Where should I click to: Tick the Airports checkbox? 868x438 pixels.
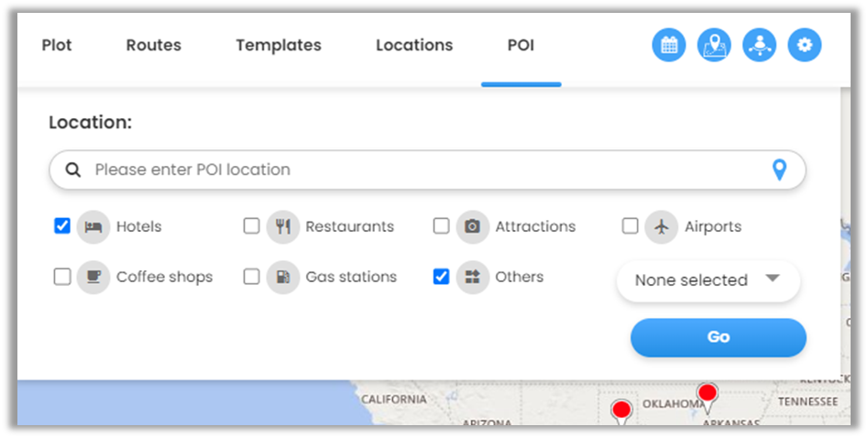631,226
